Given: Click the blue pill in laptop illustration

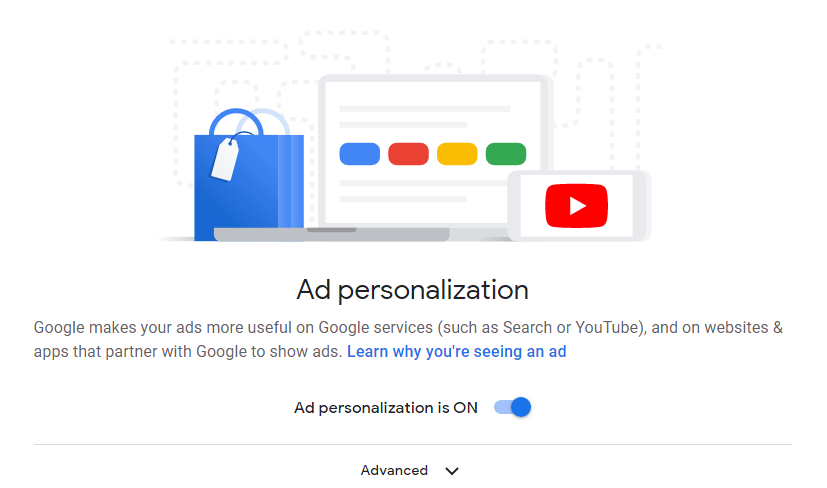Looking at the screenshot, I should click(x=360, y=154).
